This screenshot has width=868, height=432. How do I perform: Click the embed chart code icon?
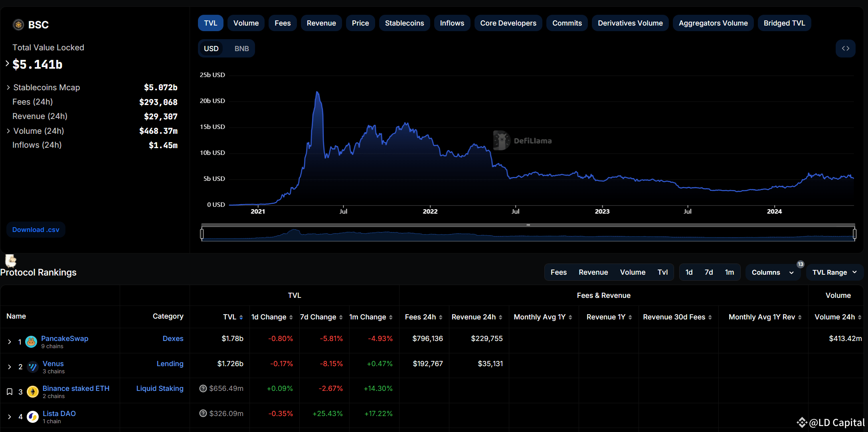[845, 48]
